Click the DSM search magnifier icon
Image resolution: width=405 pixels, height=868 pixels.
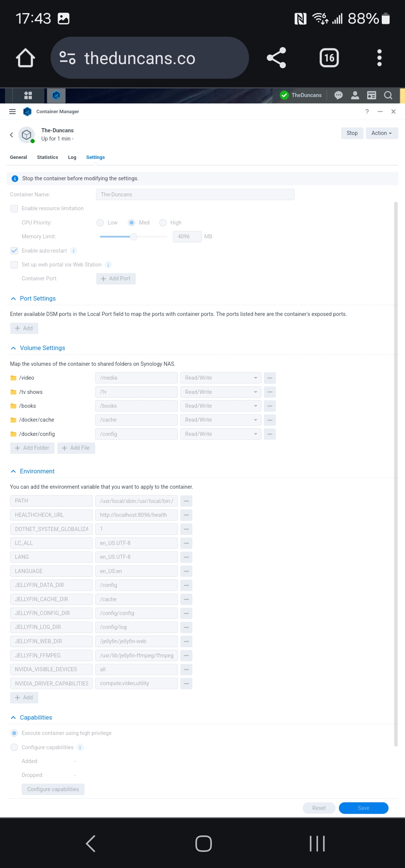click(x=388, y=95)
